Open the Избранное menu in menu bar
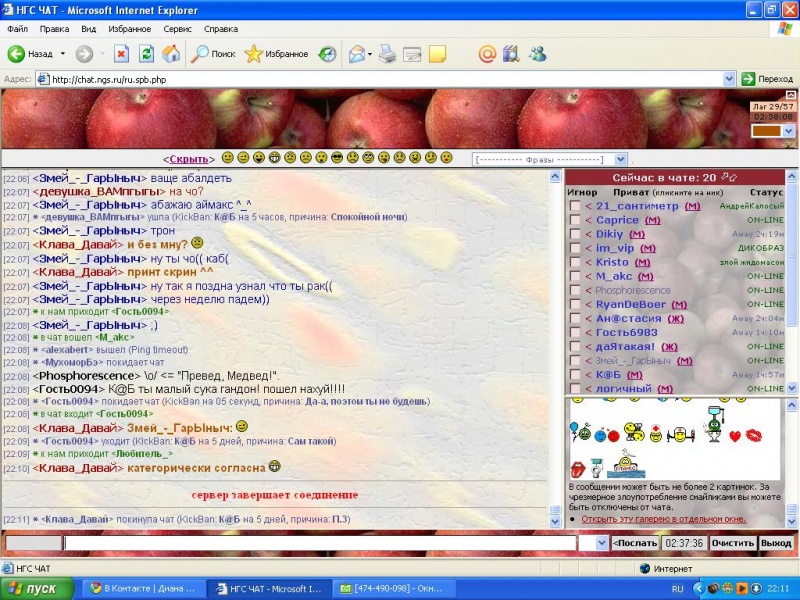This screenshot has height=600, width=800. pyautogui.click(x=129, y=29)
